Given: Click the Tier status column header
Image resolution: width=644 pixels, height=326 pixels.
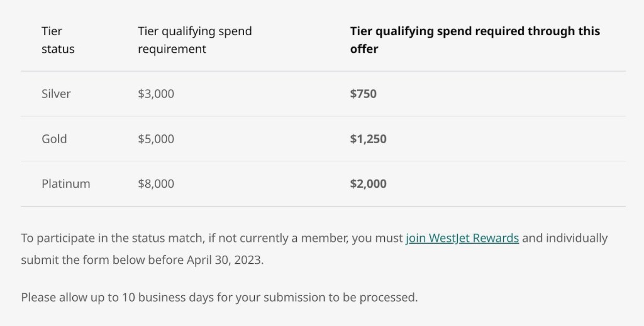Looking at the screenshot, I should pyautogui.click(x=57, y=40).
